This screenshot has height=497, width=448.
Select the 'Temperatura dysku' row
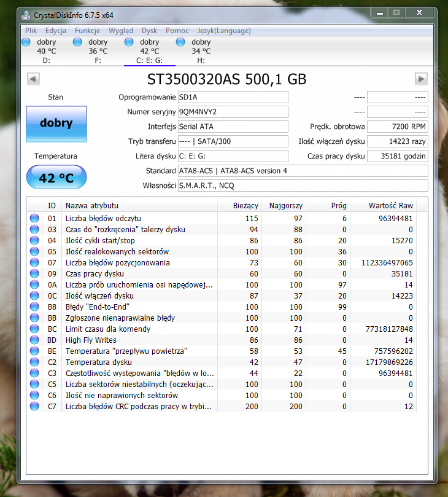click(x=222, y=362)
